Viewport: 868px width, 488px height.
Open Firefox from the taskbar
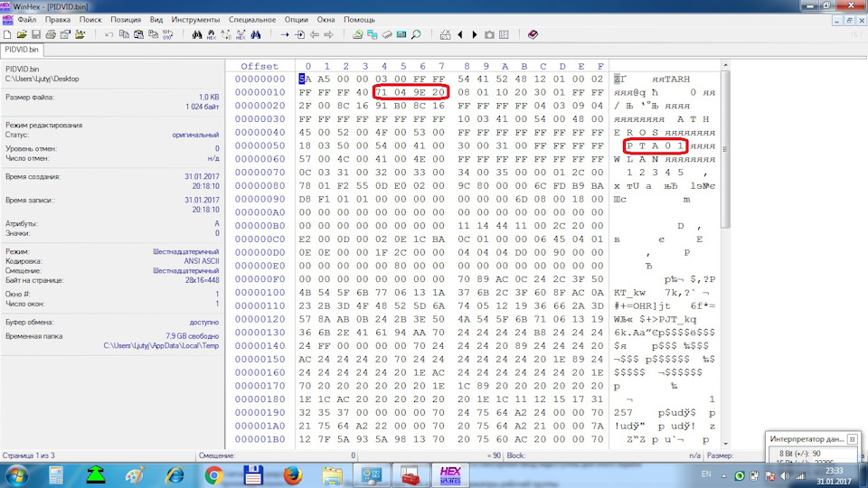tap(292, 475)
